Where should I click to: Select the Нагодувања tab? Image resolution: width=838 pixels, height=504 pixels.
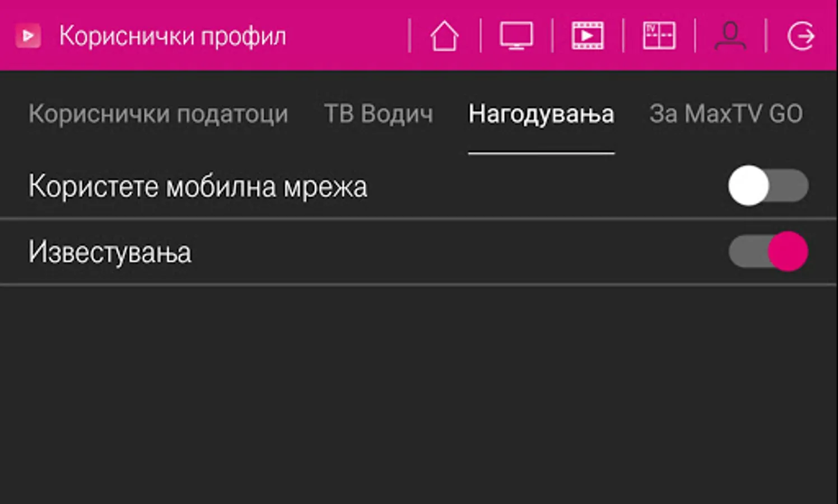(x=541, y=114)
